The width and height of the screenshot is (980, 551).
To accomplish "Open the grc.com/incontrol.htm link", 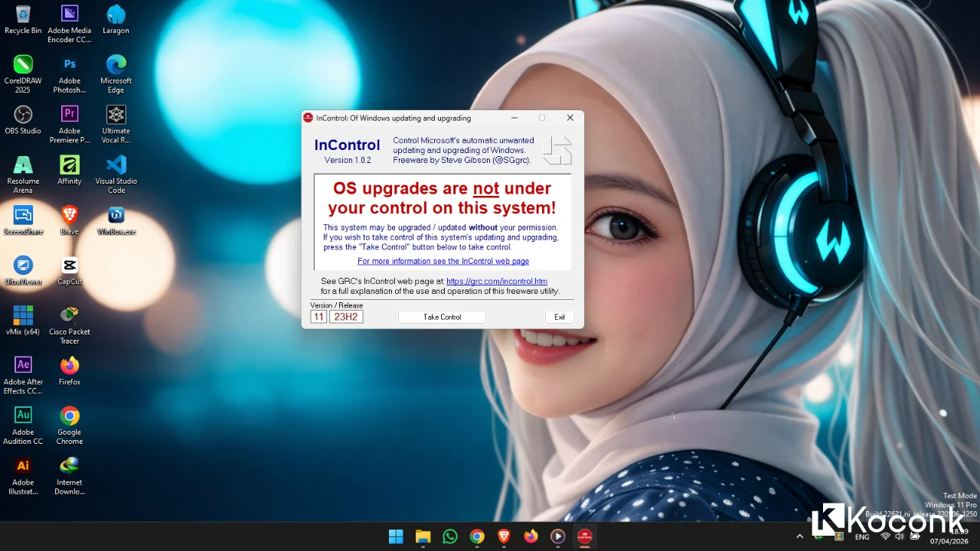I will click(x=496, y=282).
